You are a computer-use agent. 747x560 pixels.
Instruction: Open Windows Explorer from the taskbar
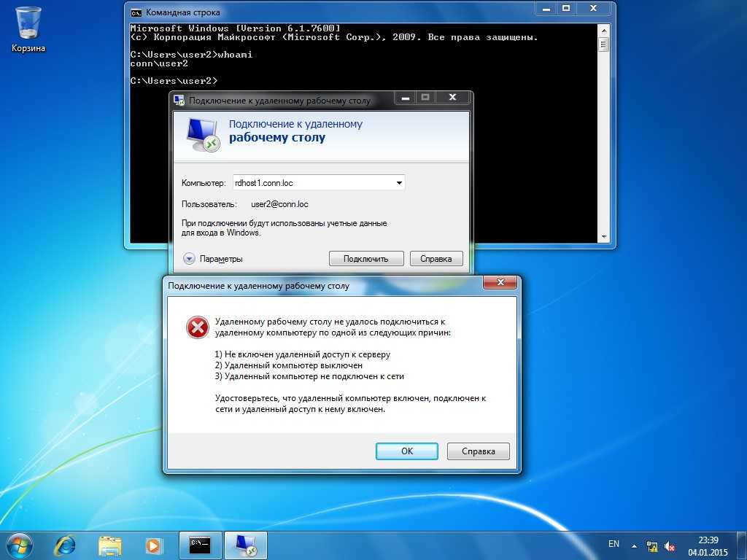[x=110, y=545]
